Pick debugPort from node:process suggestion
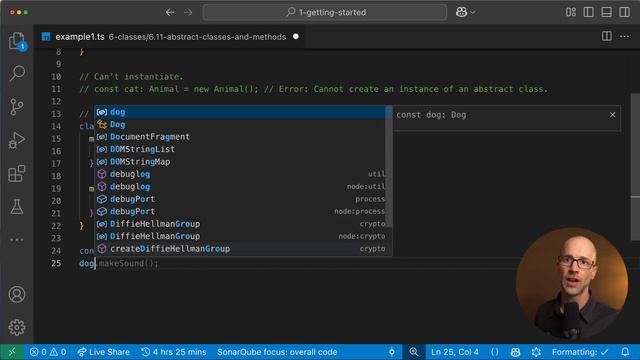 (x=241, y=211)
